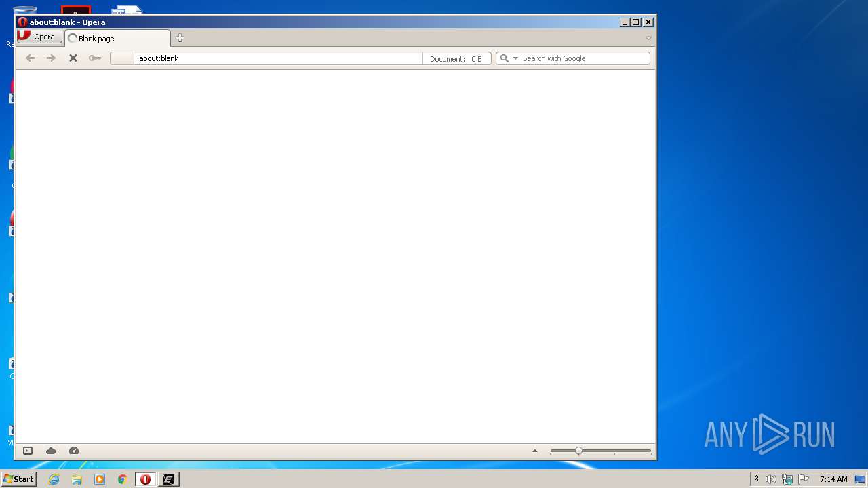Open Opera Link cloud icon
868x488 pixels.
tap(51, 451)
